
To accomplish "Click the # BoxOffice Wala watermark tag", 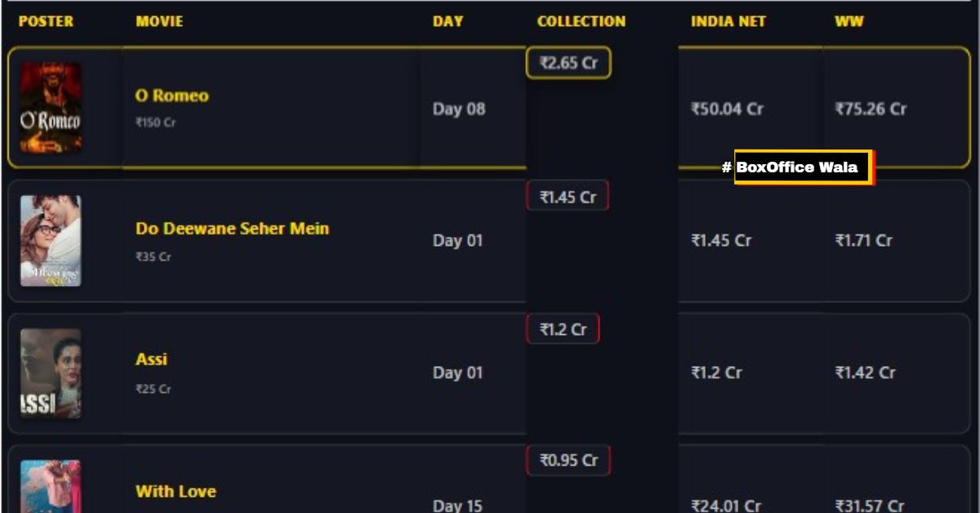I will click(796, 167).
